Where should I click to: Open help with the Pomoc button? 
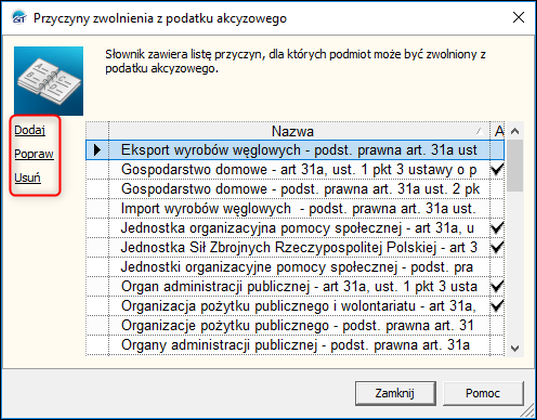(483, 393)
